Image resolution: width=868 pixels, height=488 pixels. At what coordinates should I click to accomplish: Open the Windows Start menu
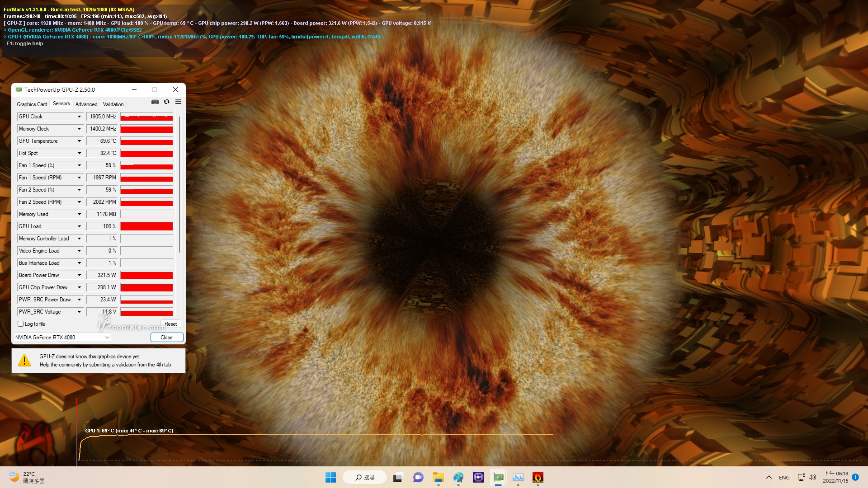(x=330, y=477)
